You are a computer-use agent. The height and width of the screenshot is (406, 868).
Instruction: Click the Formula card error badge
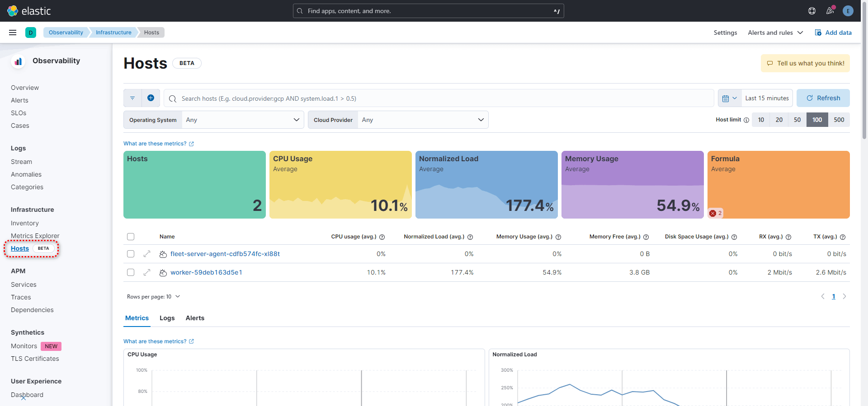tap(716, 213)
